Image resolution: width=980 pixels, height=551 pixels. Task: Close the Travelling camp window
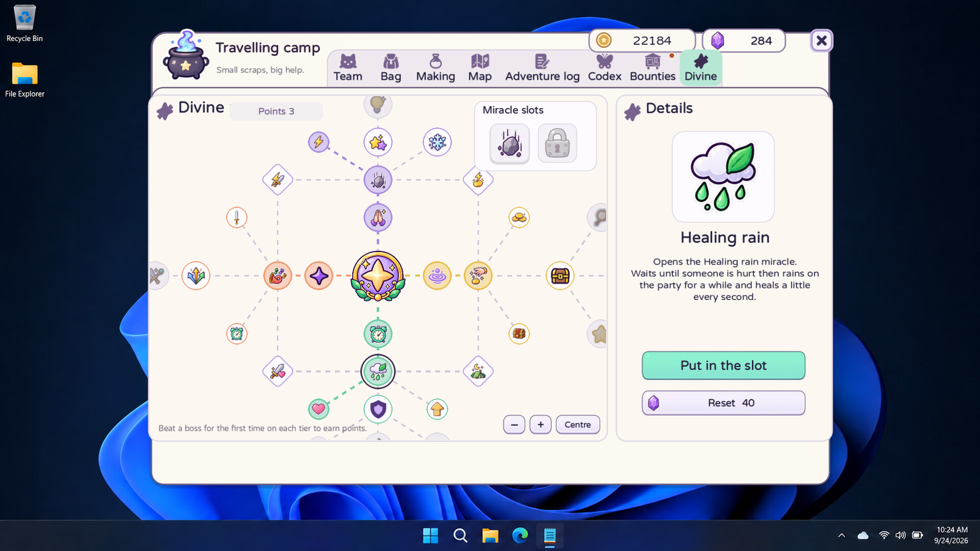click(x=821, y=41)
